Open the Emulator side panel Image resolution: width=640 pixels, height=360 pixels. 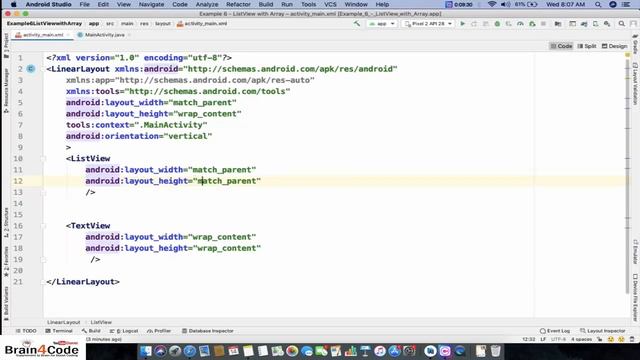click(635, 252)
